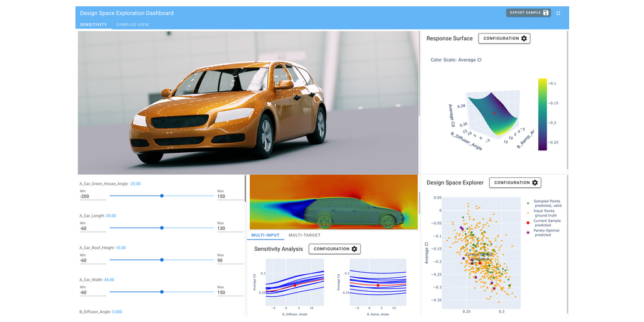644x322 pixels.
Task: Click the save icon on Export Sample
Action: point(545,13)
